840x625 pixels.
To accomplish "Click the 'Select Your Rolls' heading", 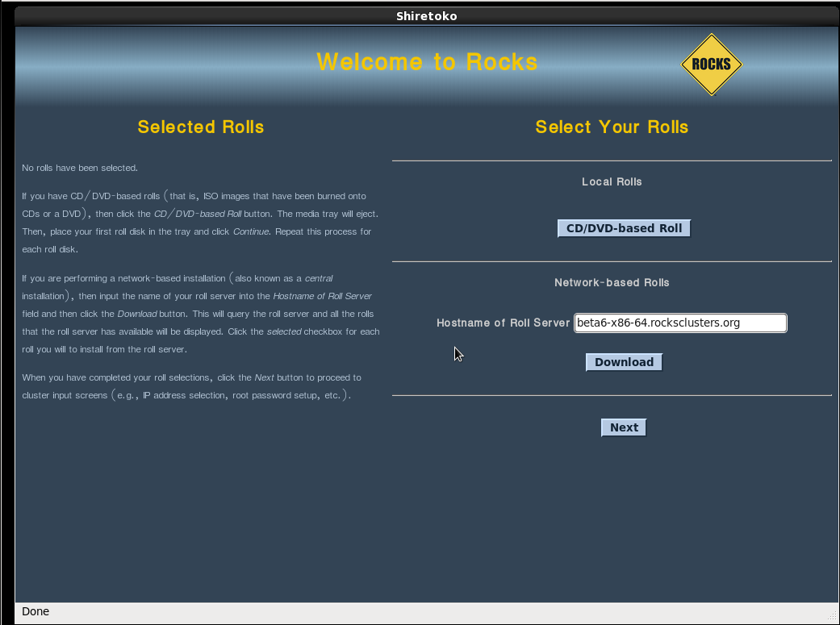I will click(612, 127).
